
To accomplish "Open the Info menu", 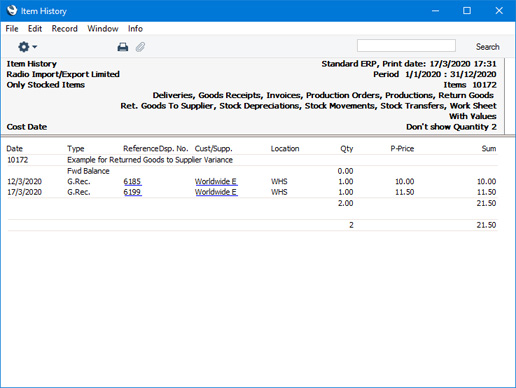I will [x=135, y=29].
